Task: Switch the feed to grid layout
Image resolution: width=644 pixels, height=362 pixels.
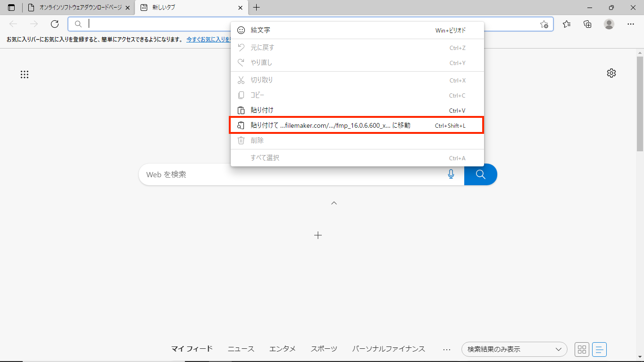Action: [x=582, y=349]
